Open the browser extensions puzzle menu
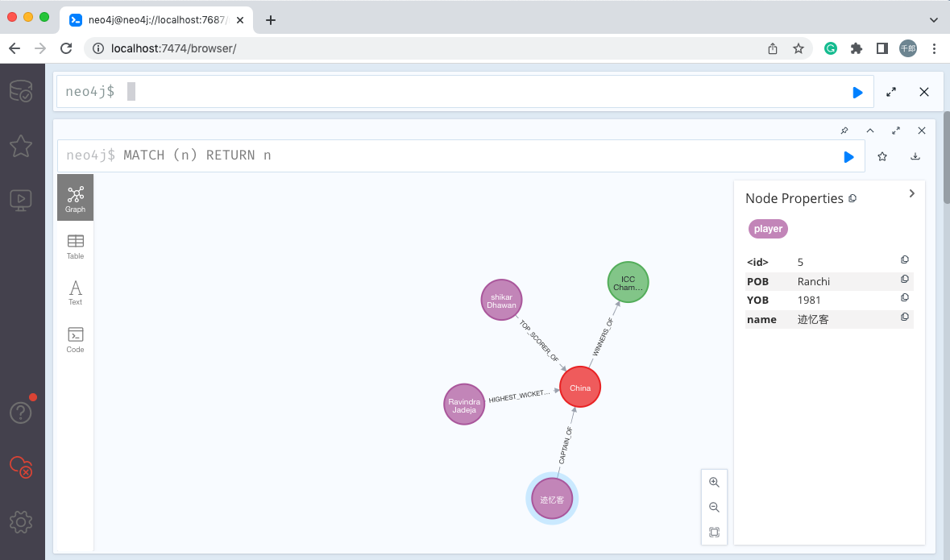 tap(856, 48)
